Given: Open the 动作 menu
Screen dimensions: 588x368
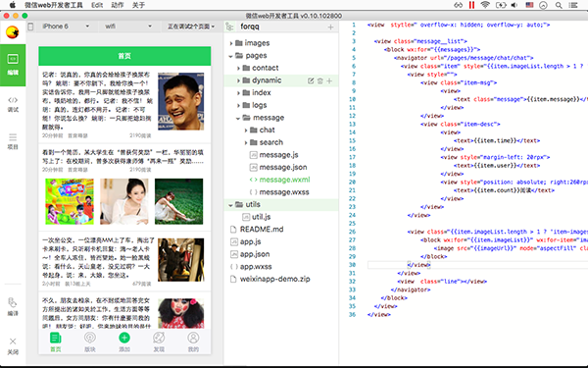Looking at the screenshot, I should coord(118,5).
